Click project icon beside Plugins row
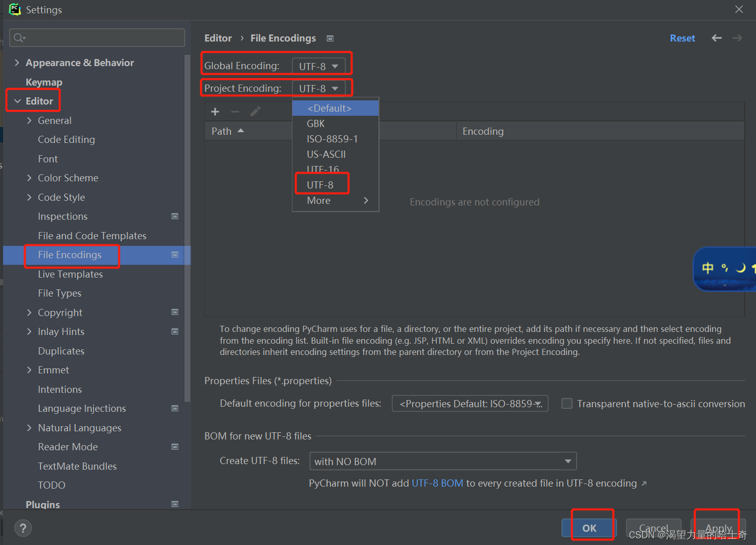Screen dimensions: 756x545 [x=175, y=504]
